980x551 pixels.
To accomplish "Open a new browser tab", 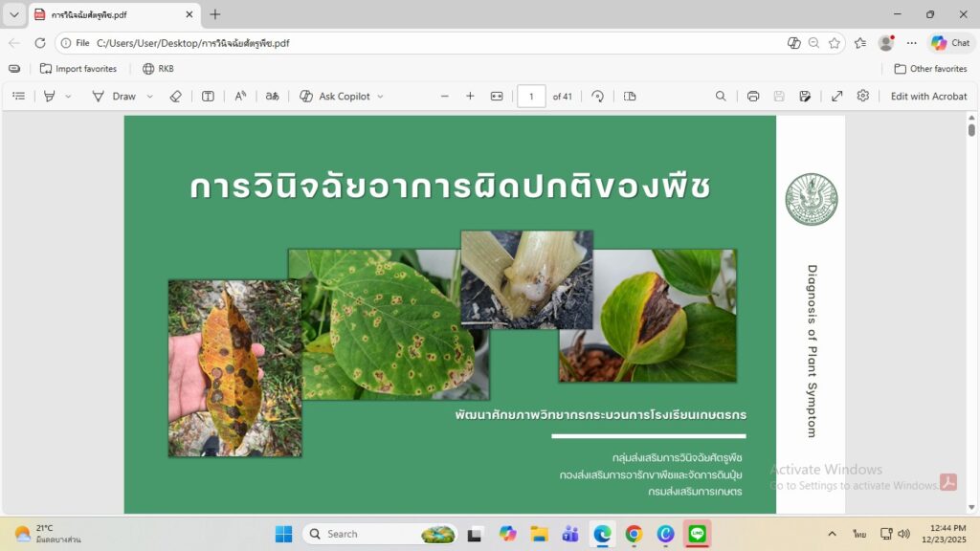I will [x=215, y=14].
